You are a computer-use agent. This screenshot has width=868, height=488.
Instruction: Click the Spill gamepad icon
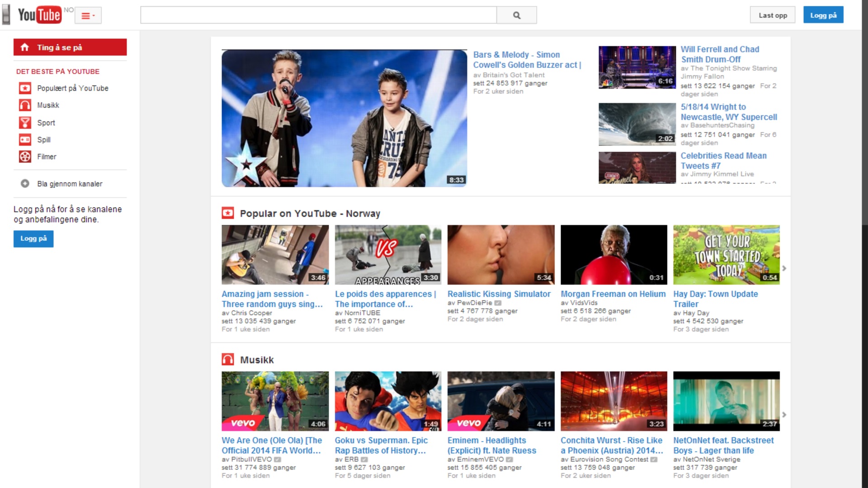tap(25, 140)
